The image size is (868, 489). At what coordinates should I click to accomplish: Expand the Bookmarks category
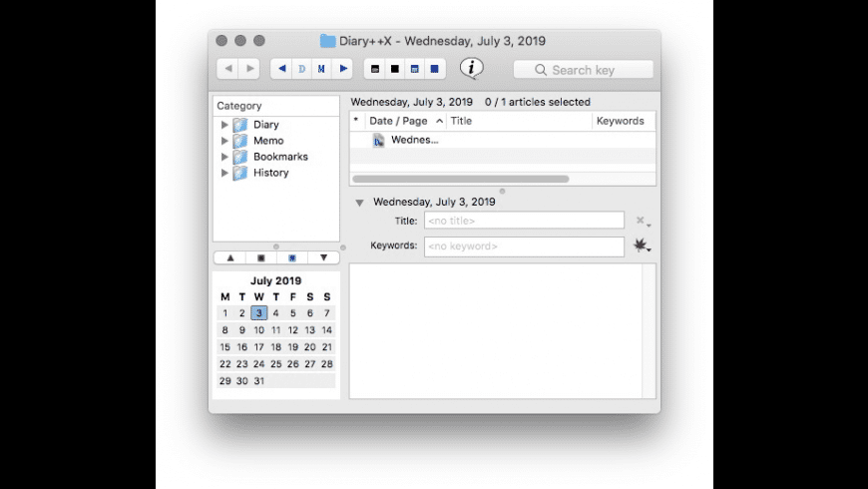point(224,157)
